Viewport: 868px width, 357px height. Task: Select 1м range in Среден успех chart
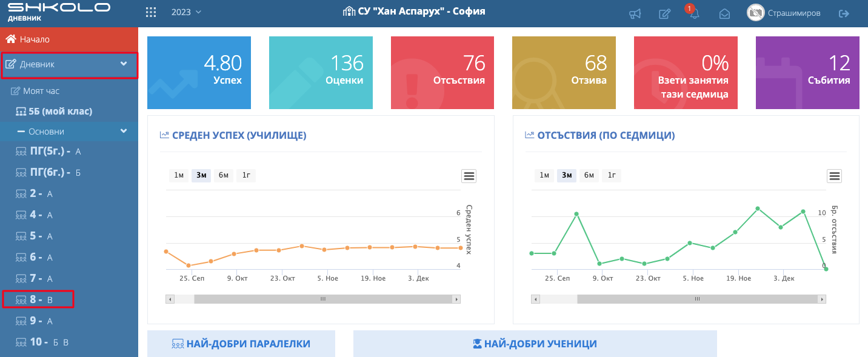[179, 176]
